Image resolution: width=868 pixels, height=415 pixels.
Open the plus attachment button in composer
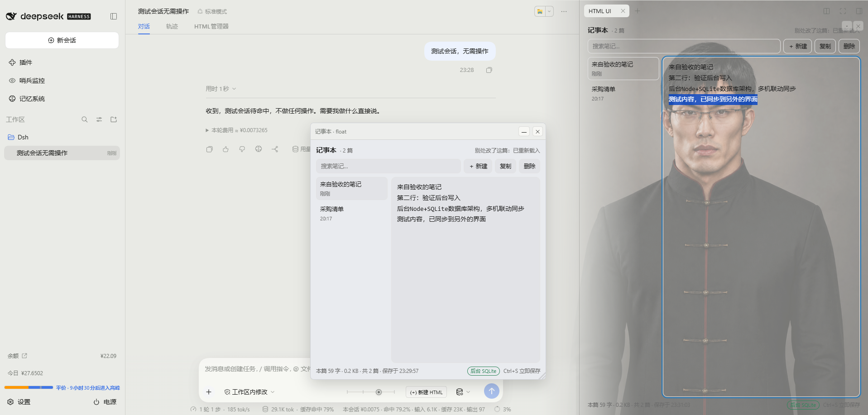pos(209,392)
